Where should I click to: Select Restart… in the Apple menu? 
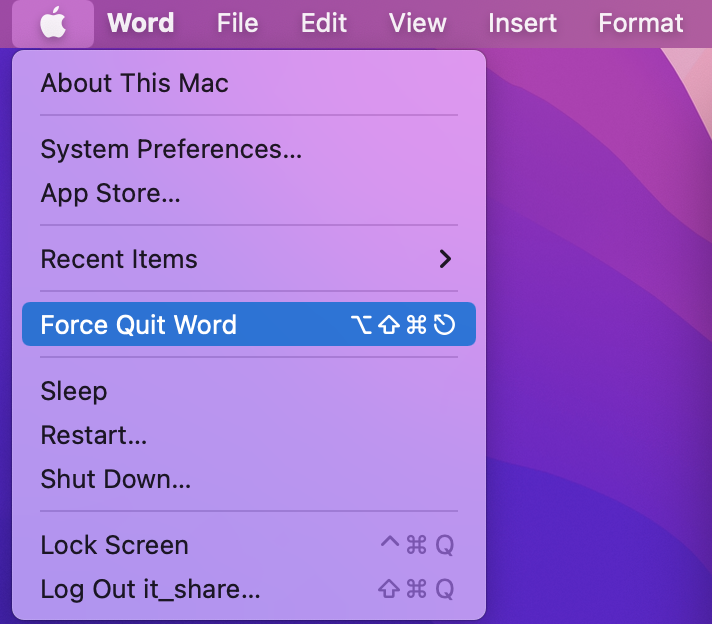(x=93, y=435)
